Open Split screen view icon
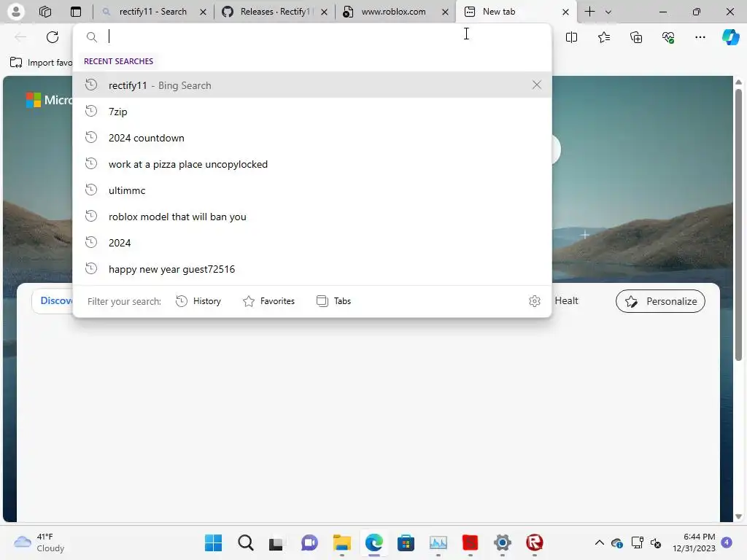Image resolution: width=747 pixels, height=560 pixels. 571,37
